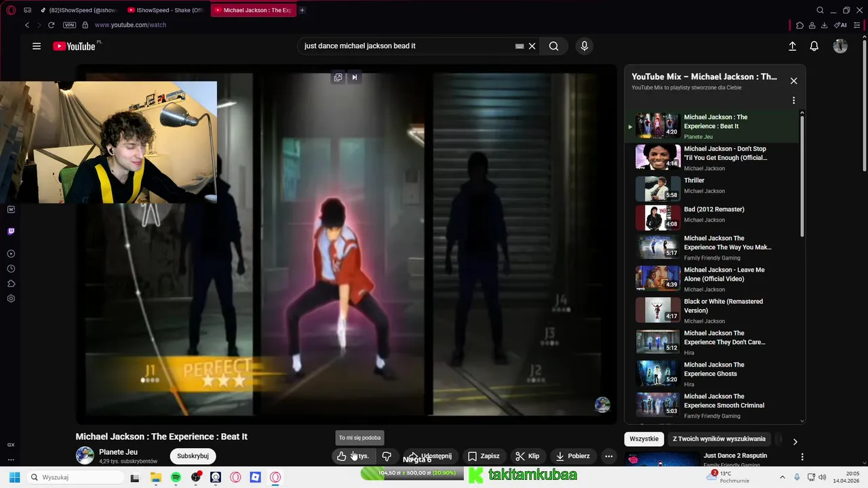The width and height of the screenshot is (868, 488).
Task: Select Z Twoich wyników wyszukiwania chip
Action: tap(719, 439)
